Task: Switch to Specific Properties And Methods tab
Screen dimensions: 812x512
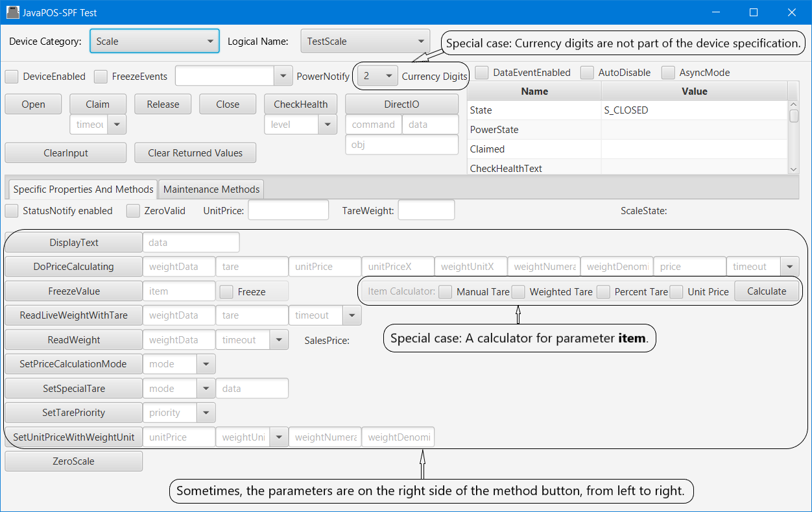Action: [x=83, y=189]
